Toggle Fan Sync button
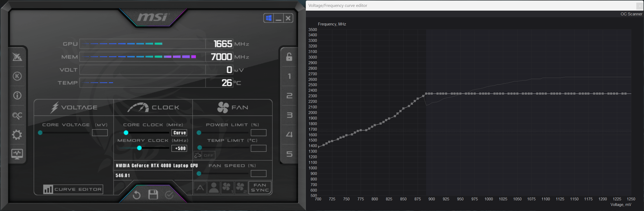Screen dimensions: 644x211 click(260, 188)
